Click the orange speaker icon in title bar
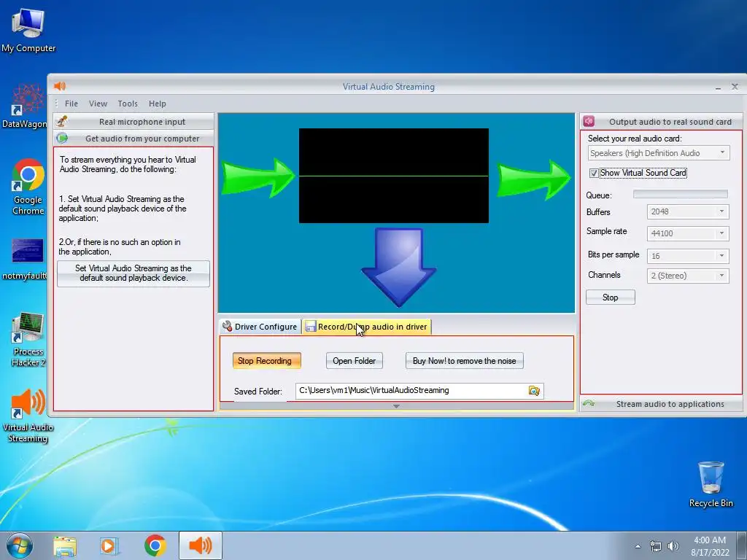The height and width of the screenshot is (560, 747). (60, 86)
